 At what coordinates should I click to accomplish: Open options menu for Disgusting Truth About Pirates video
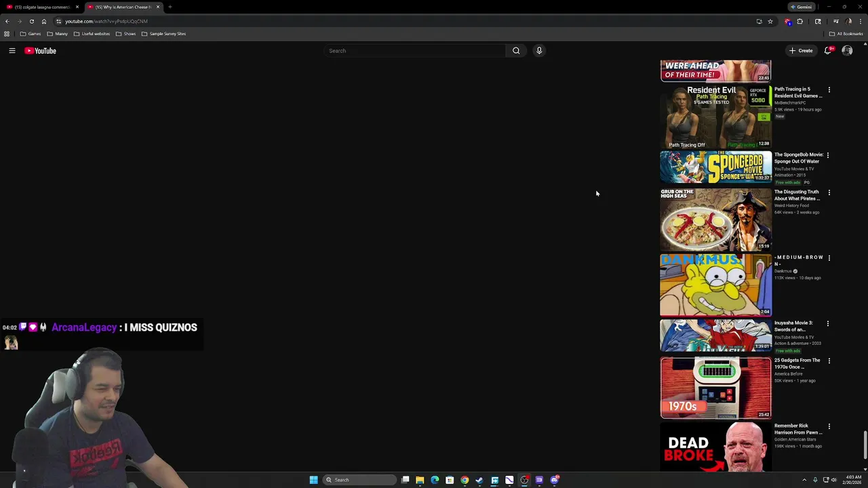[829, 192]
